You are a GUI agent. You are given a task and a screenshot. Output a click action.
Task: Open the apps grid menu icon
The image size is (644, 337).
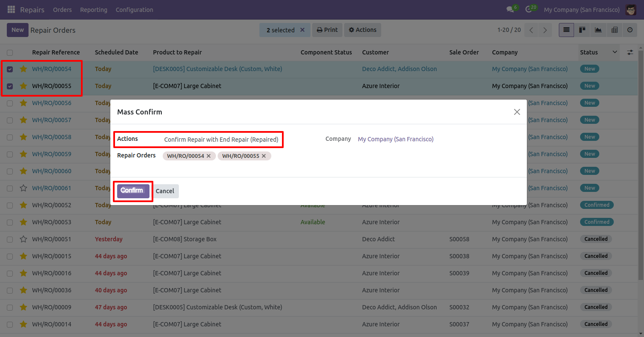(x=11, y=9)
